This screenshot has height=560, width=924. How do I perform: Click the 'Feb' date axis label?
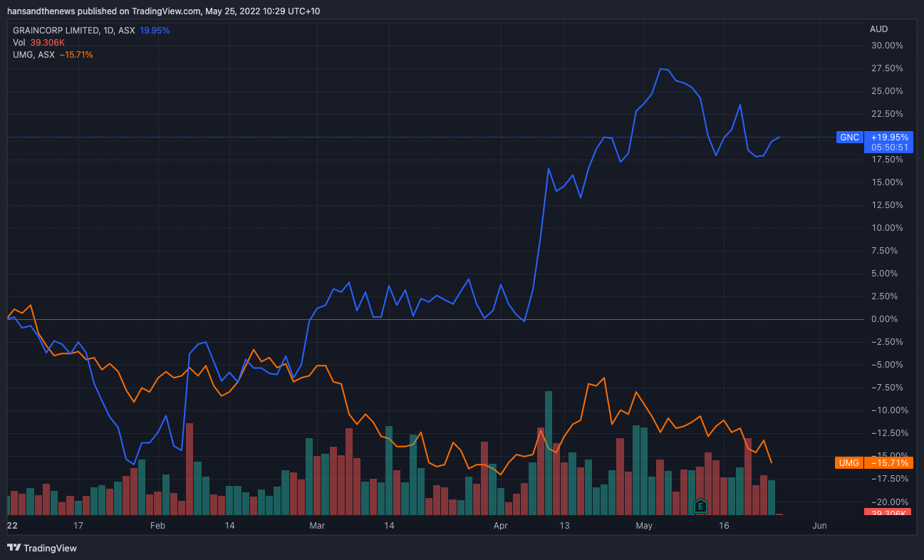tap(157, 526)
